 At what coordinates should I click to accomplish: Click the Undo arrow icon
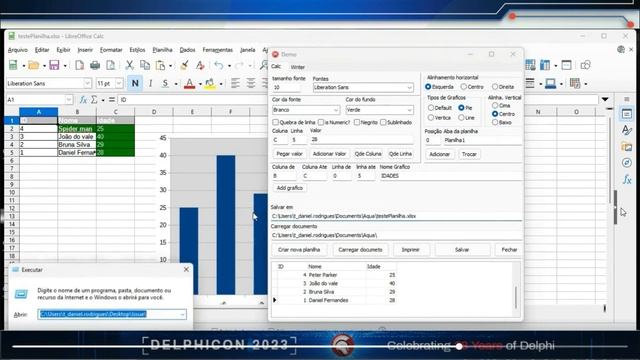tap(219, 65)
